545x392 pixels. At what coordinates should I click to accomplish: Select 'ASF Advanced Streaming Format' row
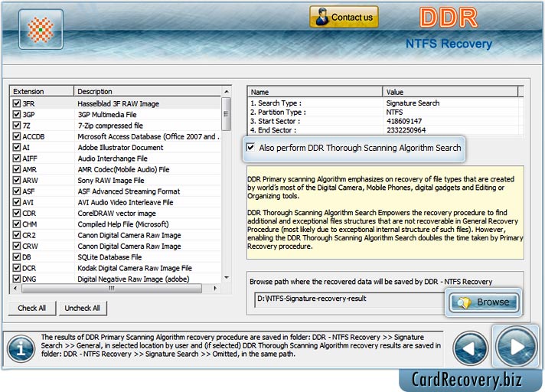116,191
